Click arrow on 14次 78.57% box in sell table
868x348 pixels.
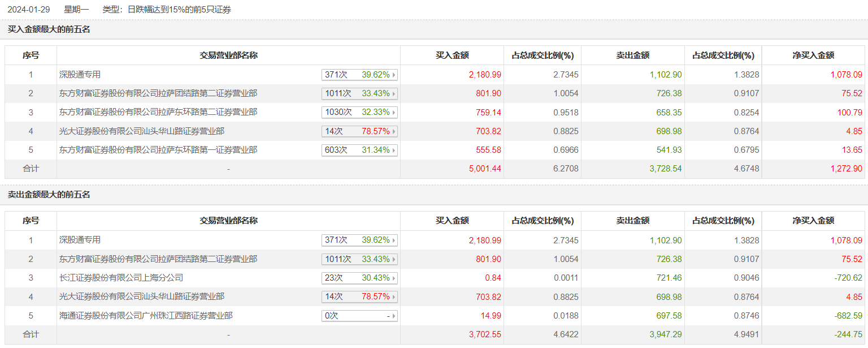(x=394, y=297)
